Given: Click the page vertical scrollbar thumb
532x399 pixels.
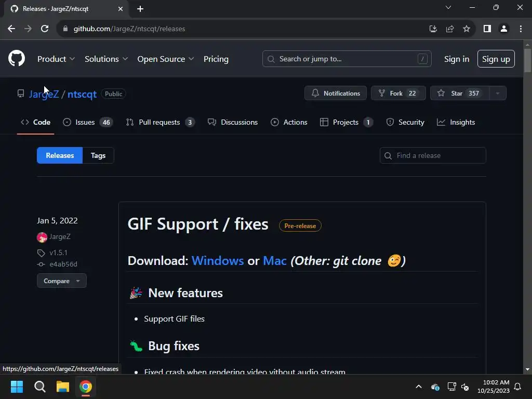Looking at the screenshot, I should click(527, 60).
